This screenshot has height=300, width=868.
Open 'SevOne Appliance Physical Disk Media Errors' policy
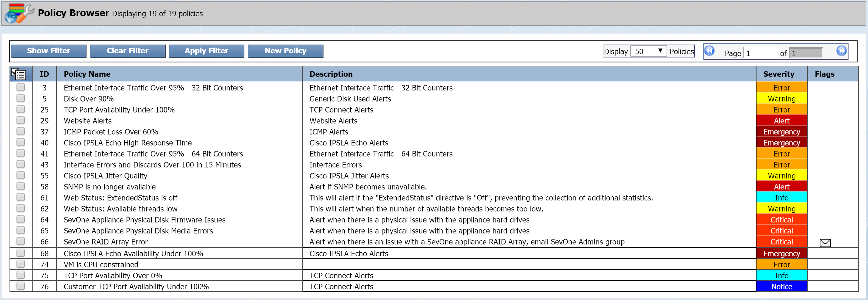138,231
